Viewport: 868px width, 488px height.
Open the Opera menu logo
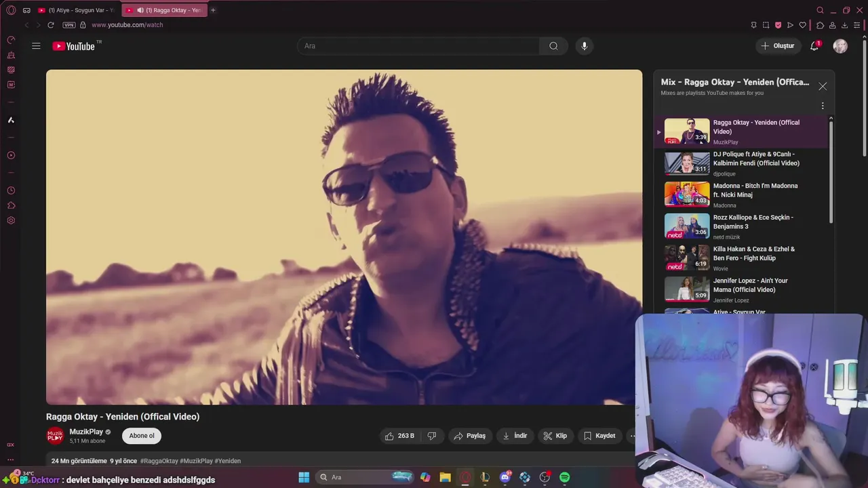[x=11, y=10]
